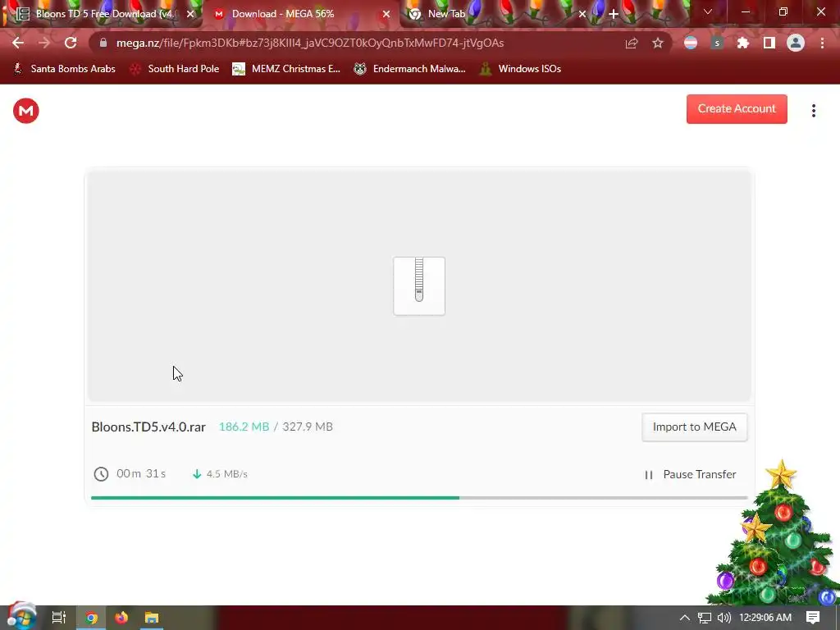Open South Hard Pole bookmark
840x630 pixels.
[175, 69]
